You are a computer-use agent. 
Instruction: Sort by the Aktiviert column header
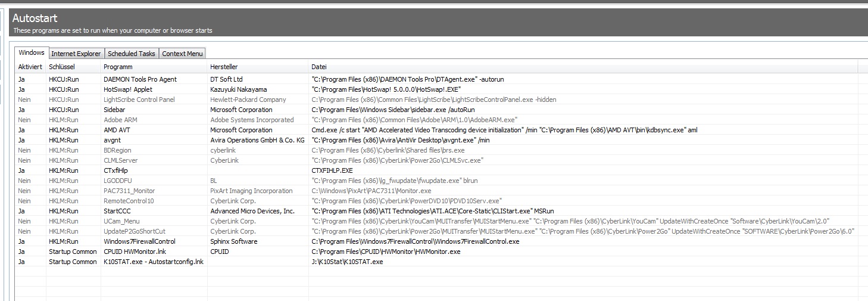30,67
